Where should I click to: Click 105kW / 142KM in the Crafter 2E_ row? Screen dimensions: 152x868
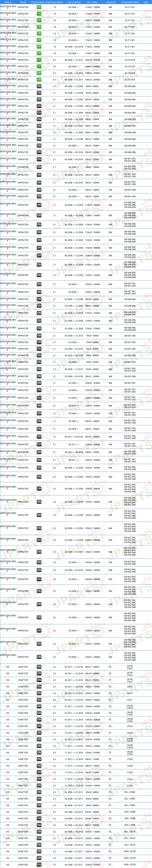tap(92, 726)
